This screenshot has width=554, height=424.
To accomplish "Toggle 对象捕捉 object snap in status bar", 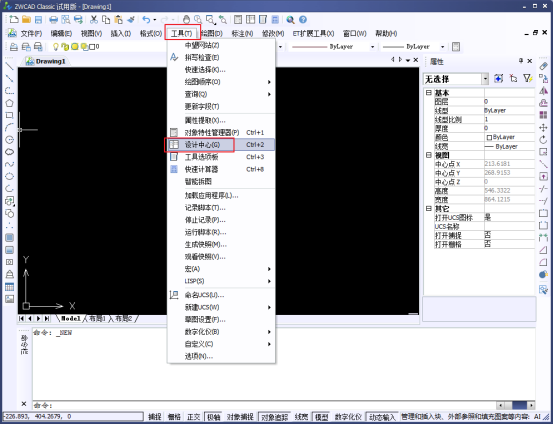I will point(240,417).
